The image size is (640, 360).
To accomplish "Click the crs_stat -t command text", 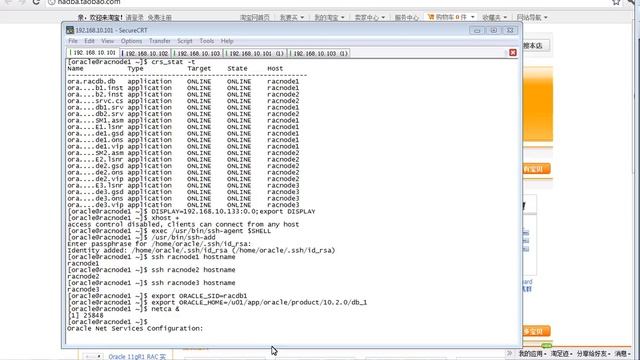I will (173, 62).
